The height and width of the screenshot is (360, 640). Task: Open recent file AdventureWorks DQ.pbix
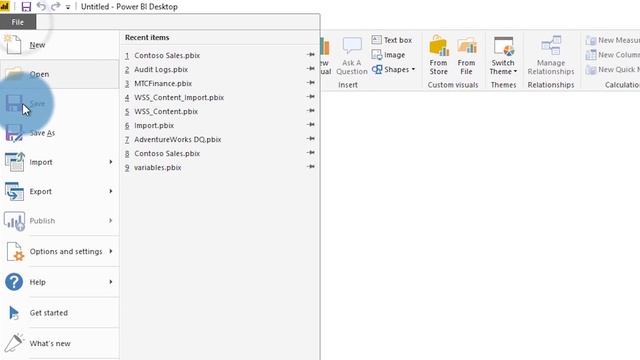click(x=178, y=140)
